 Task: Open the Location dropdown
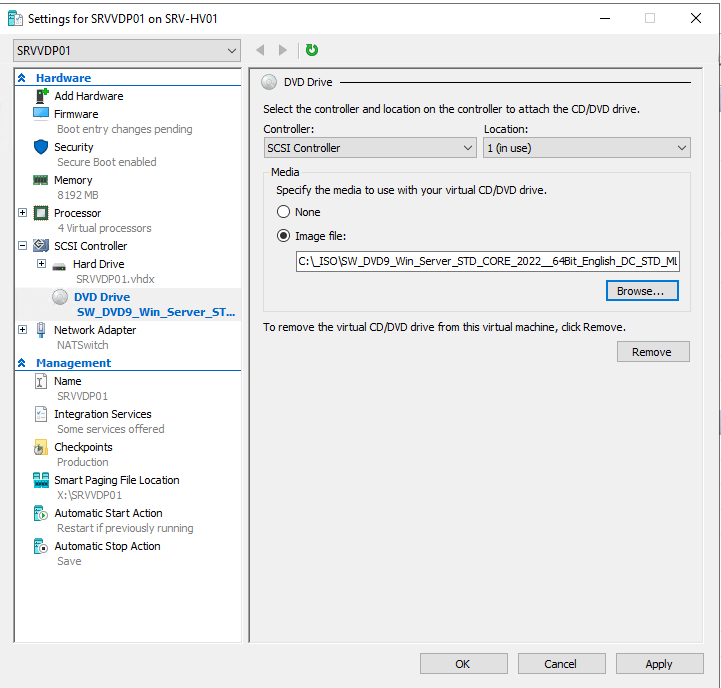click(x=586, y=148)
